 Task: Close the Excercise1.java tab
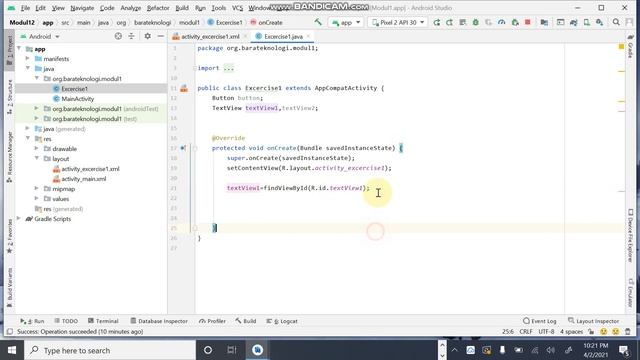(x=308, y=36)
